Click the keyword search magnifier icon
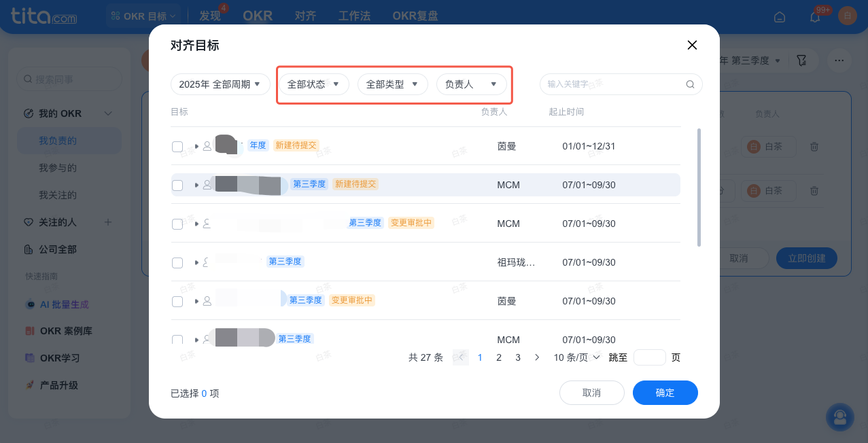Image resolution: width=868 pixels, height=443 pixels. [690, 84]
